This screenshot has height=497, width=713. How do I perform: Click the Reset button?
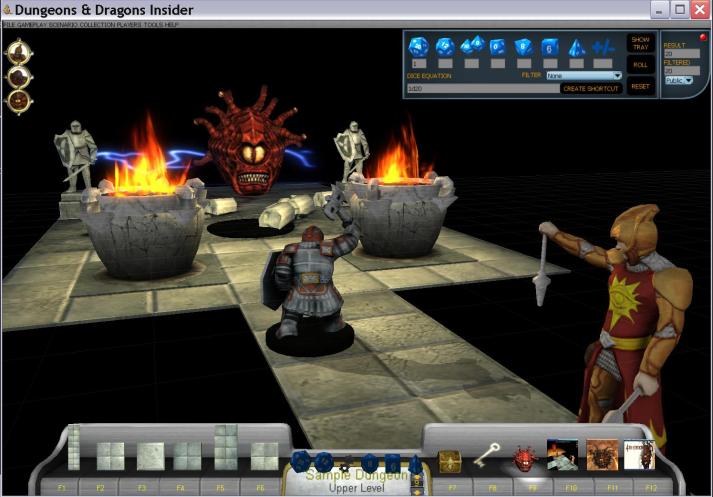click(x=640, y=86)
